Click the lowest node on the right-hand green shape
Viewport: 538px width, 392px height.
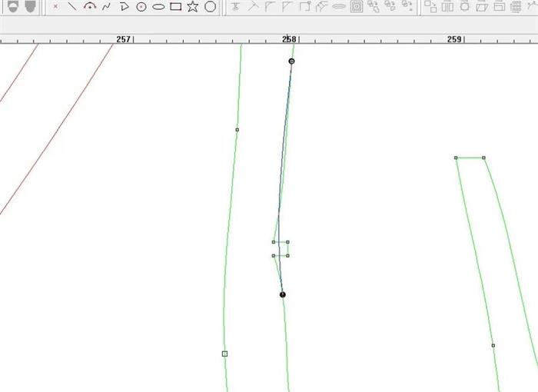(493, 346)
